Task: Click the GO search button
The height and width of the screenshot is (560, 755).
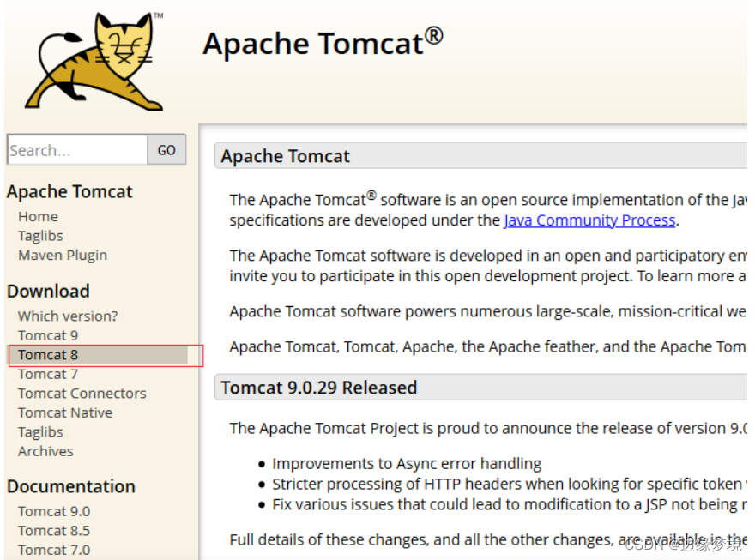Action: 166,150
